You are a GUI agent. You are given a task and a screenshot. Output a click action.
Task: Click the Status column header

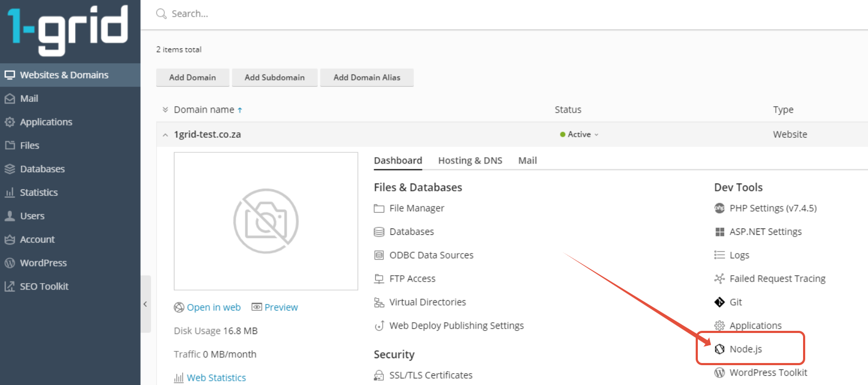[568, 109]
